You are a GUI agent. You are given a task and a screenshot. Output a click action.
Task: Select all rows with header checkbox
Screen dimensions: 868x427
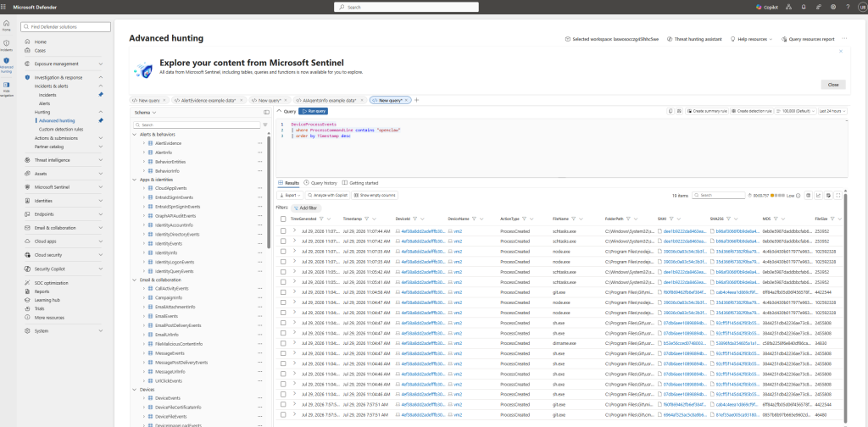click(x=283, y=219)
